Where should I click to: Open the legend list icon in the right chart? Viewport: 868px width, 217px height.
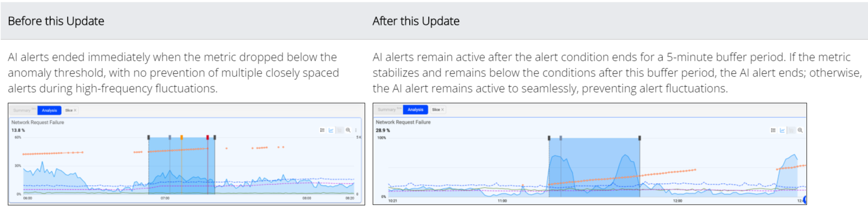point(773,130)
